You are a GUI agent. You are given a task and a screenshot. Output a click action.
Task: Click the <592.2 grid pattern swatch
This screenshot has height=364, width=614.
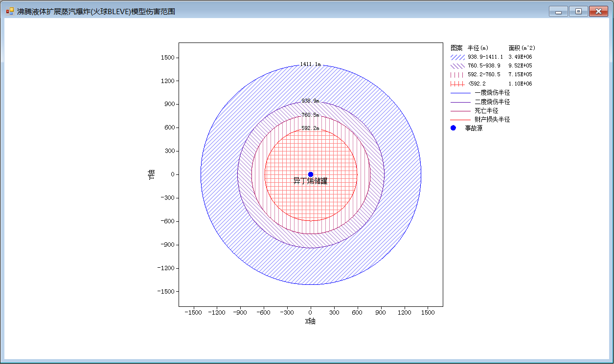(457, 84)
